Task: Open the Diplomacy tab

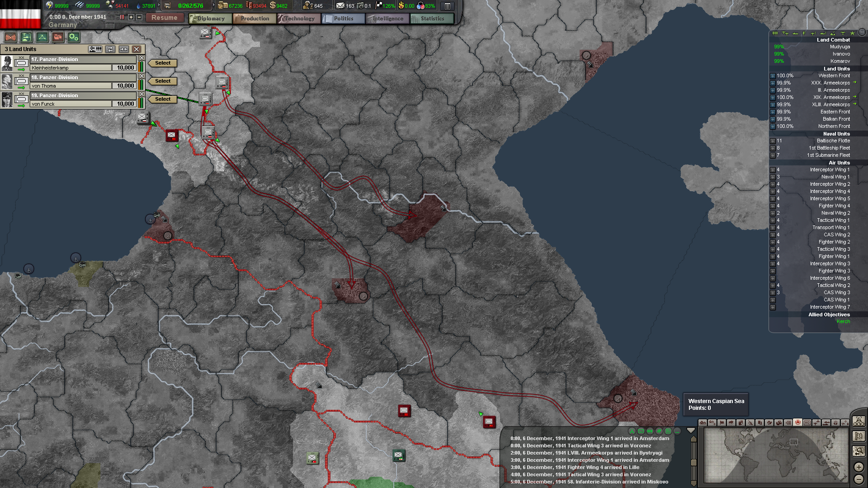Action: tap(211, 19)
